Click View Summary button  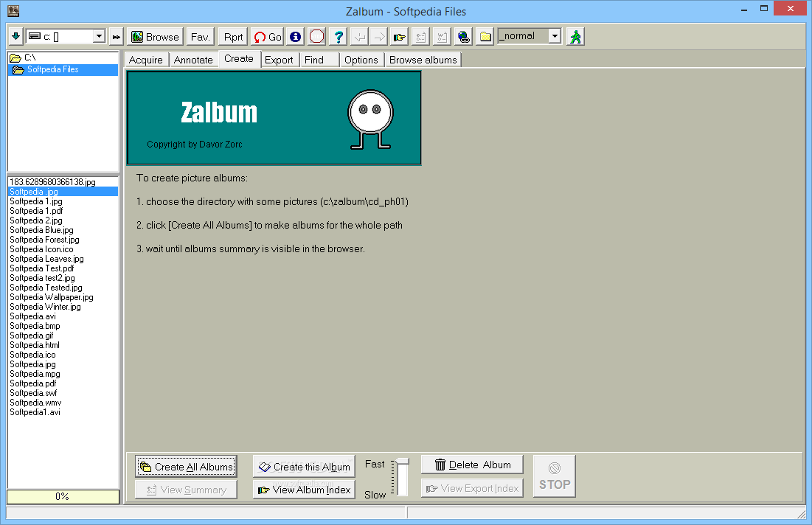(x=187, y=490)
